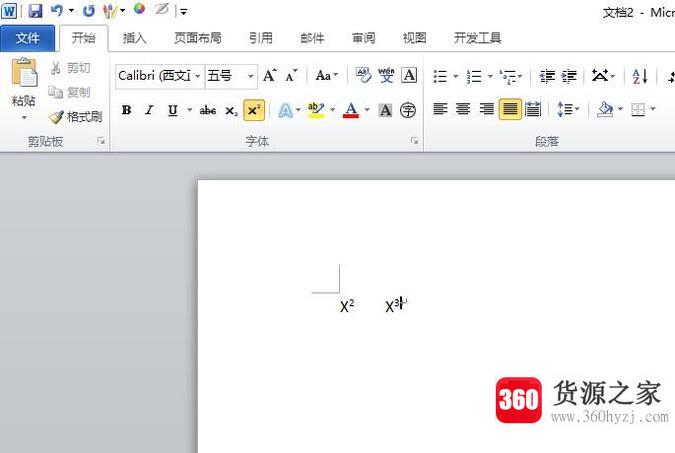The height and width of the screenshot is (453, 675).
Task: Click the Save icon in quick access toolbar
Action: (35, 10)
